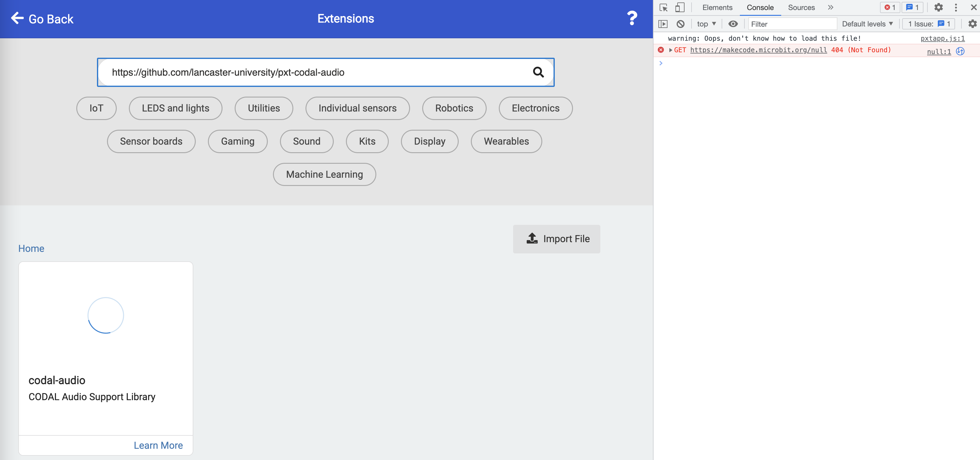The height and width of the screenshot is (460, 980).
Task: Click the Go Back button
Action: pyautogui.click(x=42, y=18)
